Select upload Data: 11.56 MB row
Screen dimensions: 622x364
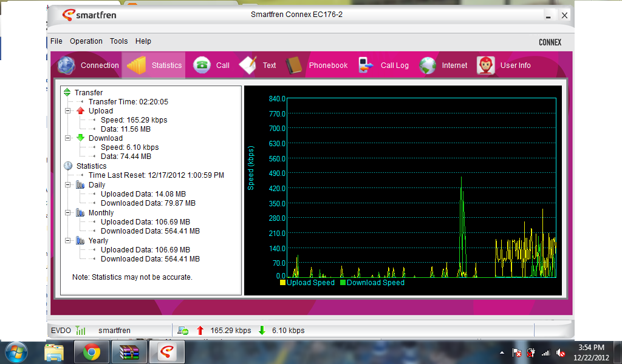126,129
